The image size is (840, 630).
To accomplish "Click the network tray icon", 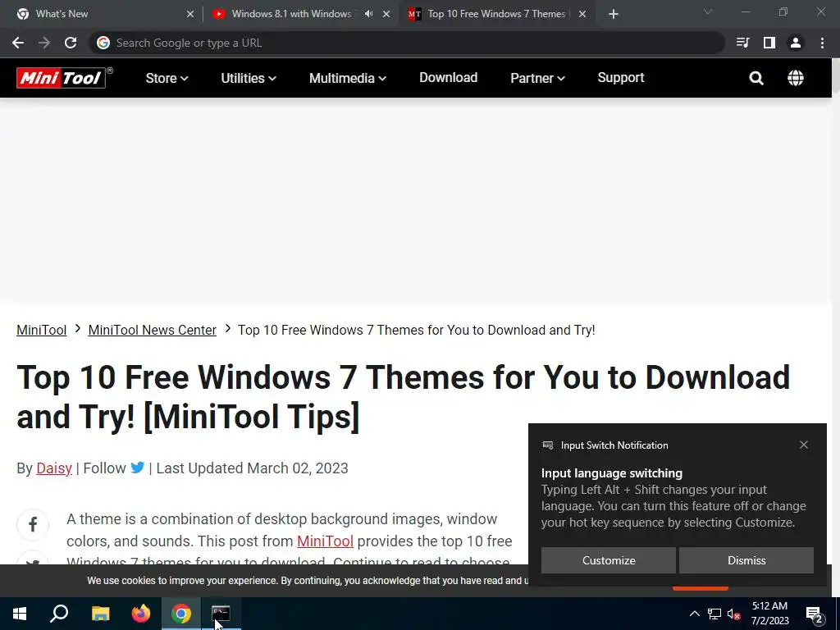I will pos(714,614).
